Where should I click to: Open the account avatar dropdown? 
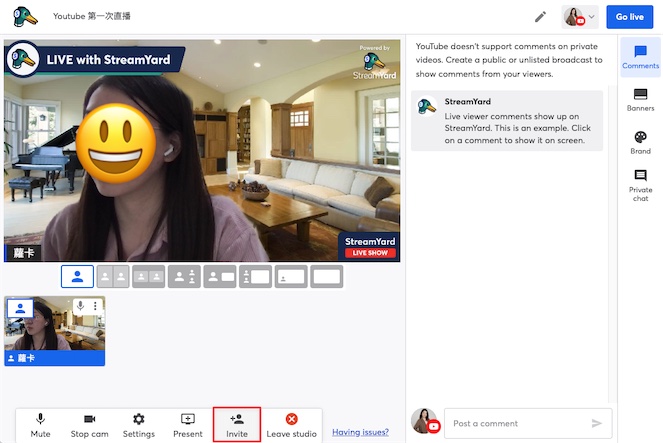click(x=580, y=17)
